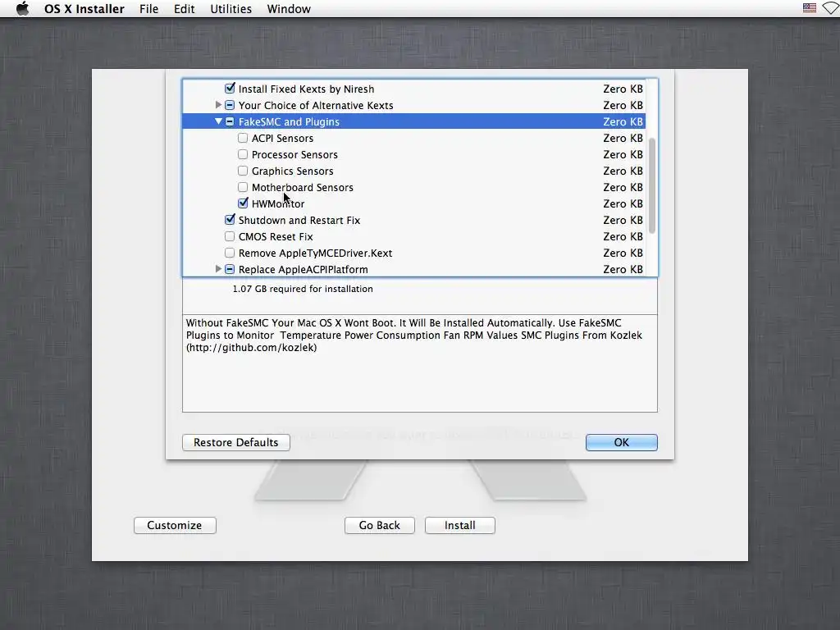
Task: Click the 1.07 GB required for installation text
Action: point(303,289)
